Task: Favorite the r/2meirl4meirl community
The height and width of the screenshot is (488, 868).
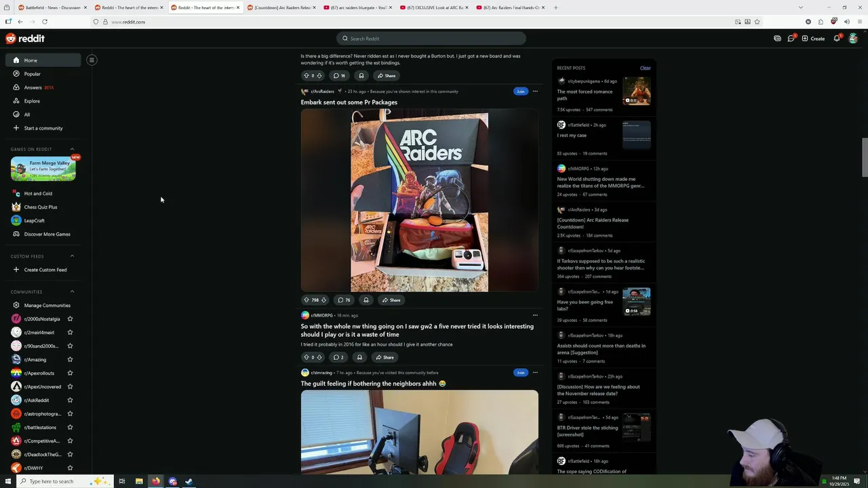Action: (70, 332)
